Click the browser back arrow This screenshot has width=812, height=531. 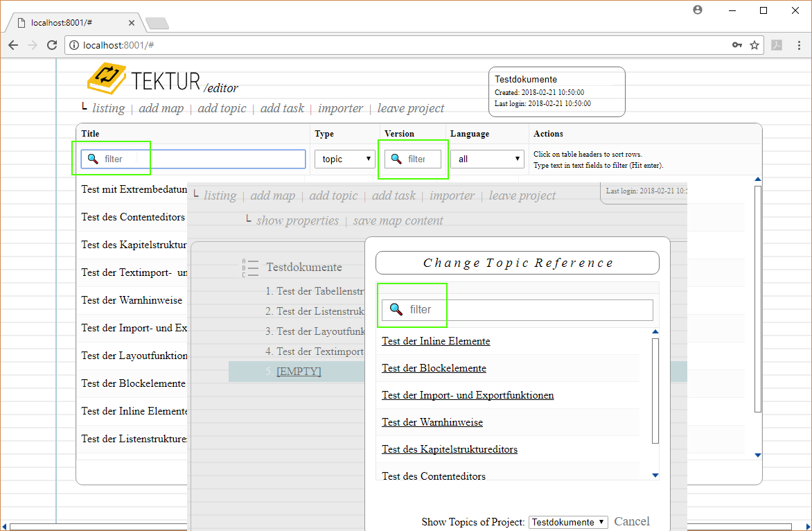[13, 45]
